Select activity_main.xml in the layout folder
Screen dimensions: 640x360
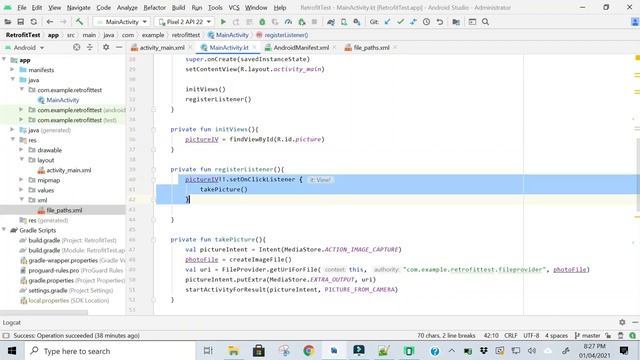tap(69, 170)
